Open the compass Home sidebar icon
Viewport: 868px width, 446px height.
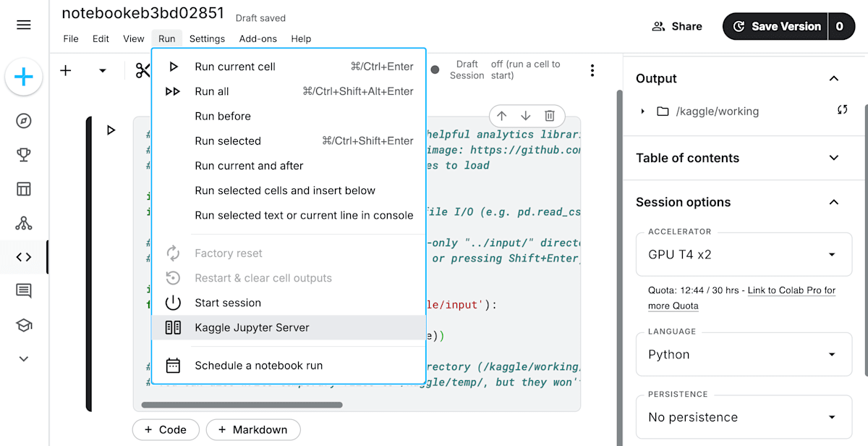(24, 121)
